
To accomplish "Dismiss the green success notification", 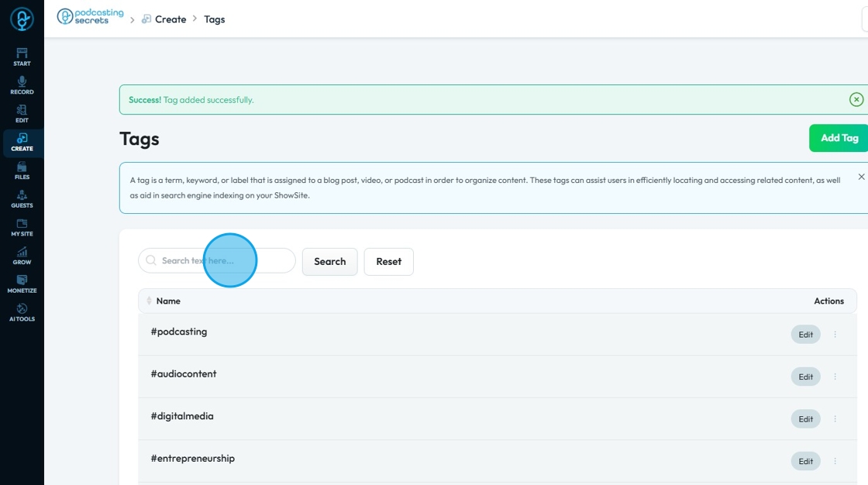I will click(856, 99).
